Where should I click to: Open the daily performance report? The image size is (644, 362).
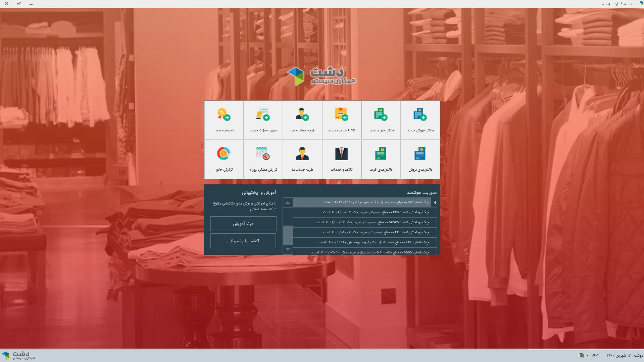[263, 159]
